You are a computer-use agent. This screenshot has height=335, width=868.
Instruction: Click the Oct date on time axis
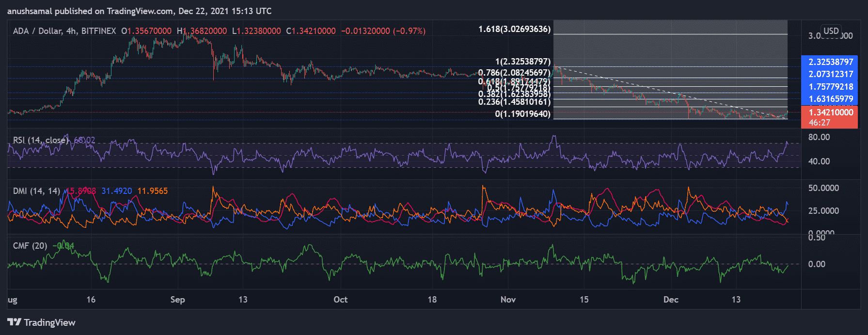pos(340,300)
